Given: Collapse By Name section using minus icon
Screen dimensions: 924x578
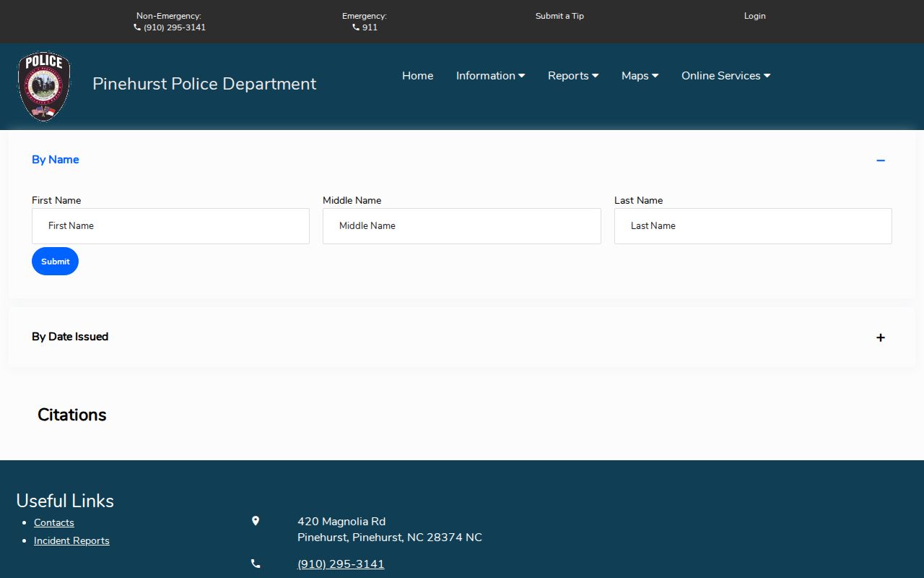Looking at the screenshot, I should click(x=881, y=160).
